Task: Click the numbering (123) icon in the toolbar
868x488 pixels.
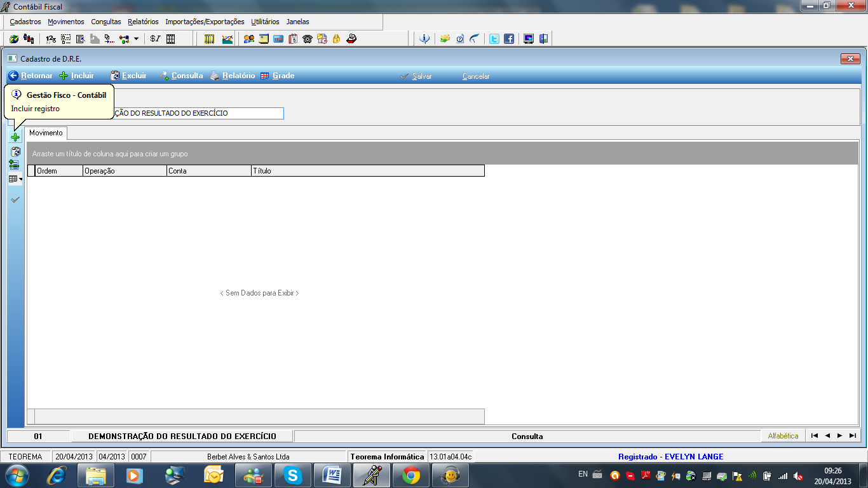Action: coord(51,39)
